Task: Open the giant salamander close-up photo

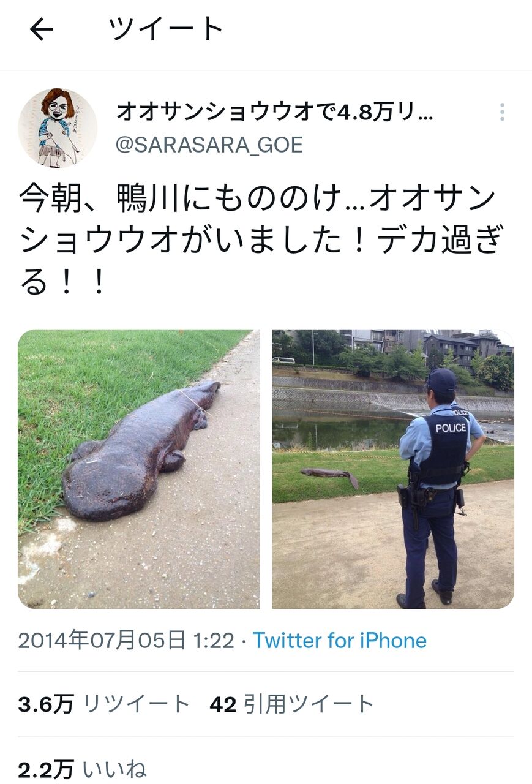Action: [x=139, y=469]
